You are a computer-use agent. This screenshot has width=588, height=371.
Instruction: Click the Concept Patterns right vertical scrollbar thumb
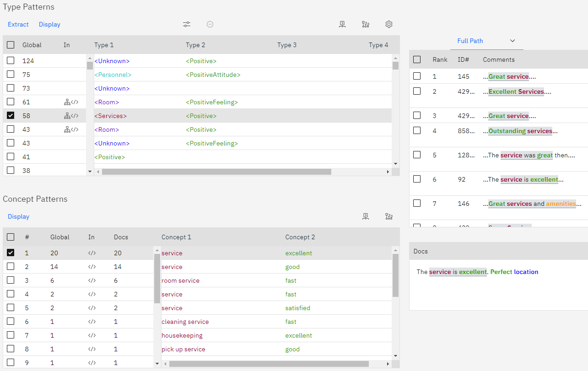pos(396,275)
